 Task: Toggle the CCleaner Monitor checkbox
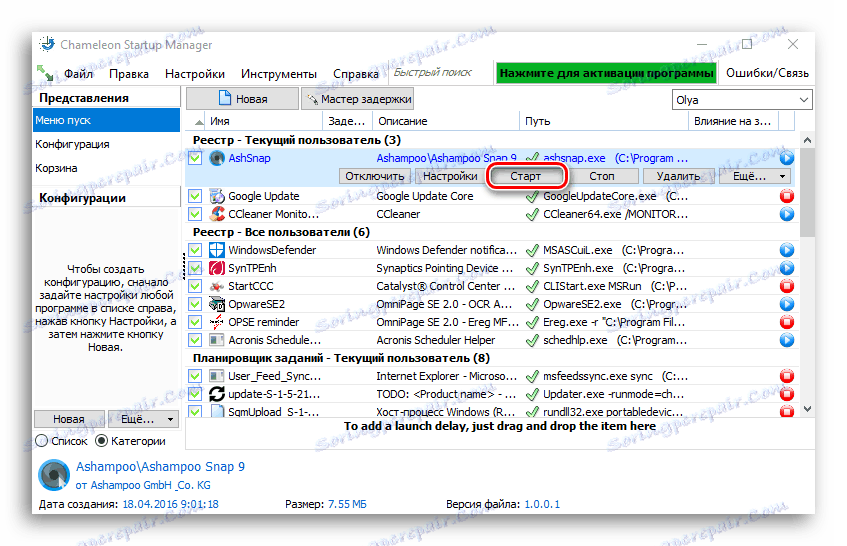point(195,214)
